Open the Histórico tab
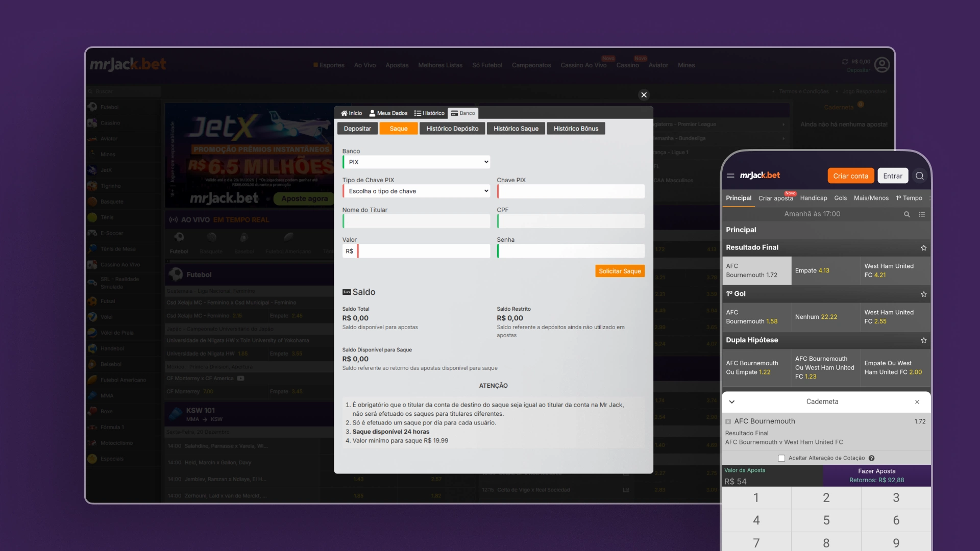The height and width of the screenshot is (551, 980). click(429, 113)
